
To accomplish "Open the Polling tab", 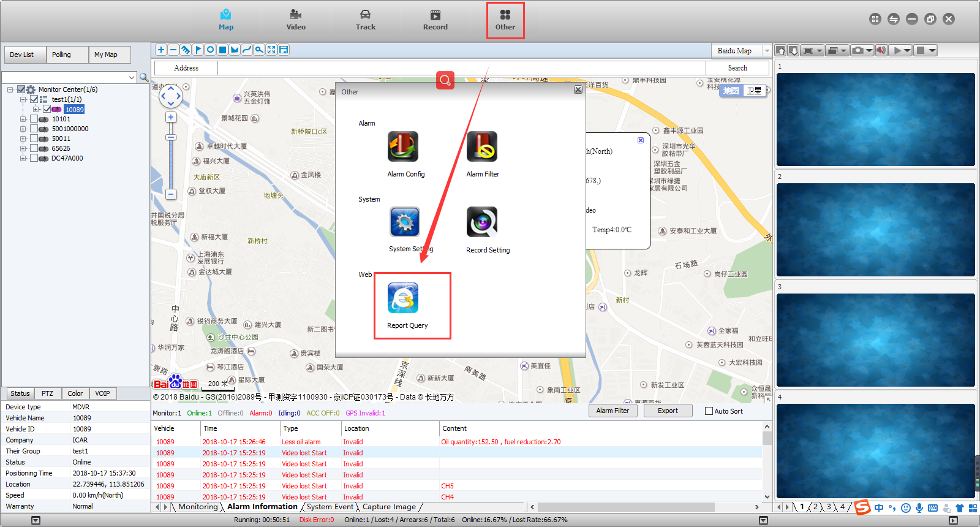I will coord(67,55).
